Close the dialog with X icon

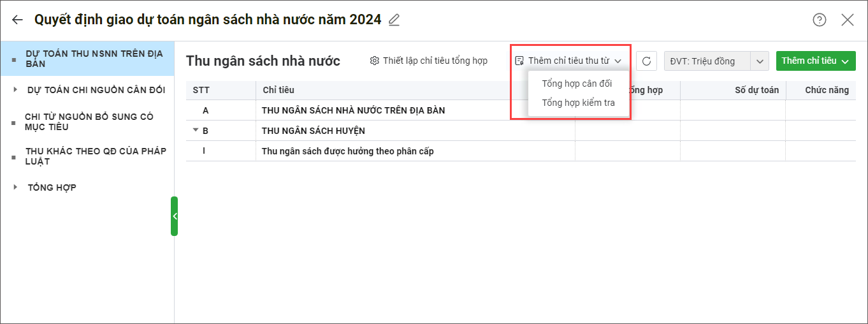point(847,20)
